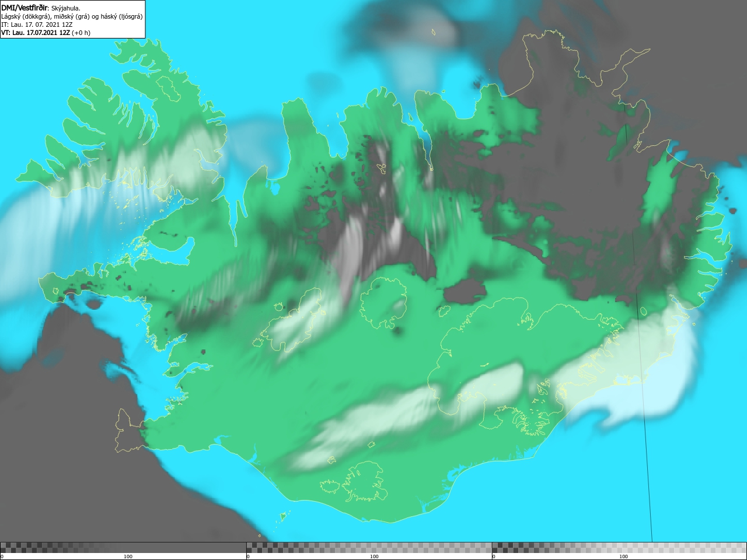Click the medium grey mid-cloud colour scale bar
The image size is (747, 560).
(369, 548)
